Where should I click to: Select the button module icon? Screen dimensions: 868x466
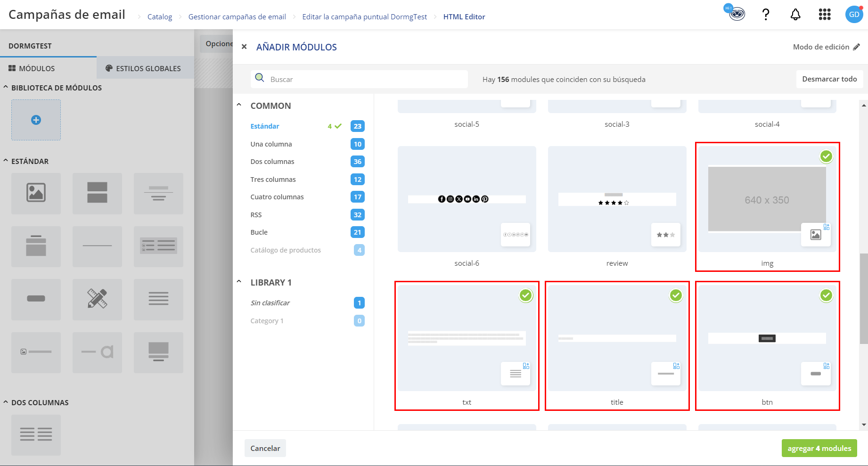click(x=36, y=299)
